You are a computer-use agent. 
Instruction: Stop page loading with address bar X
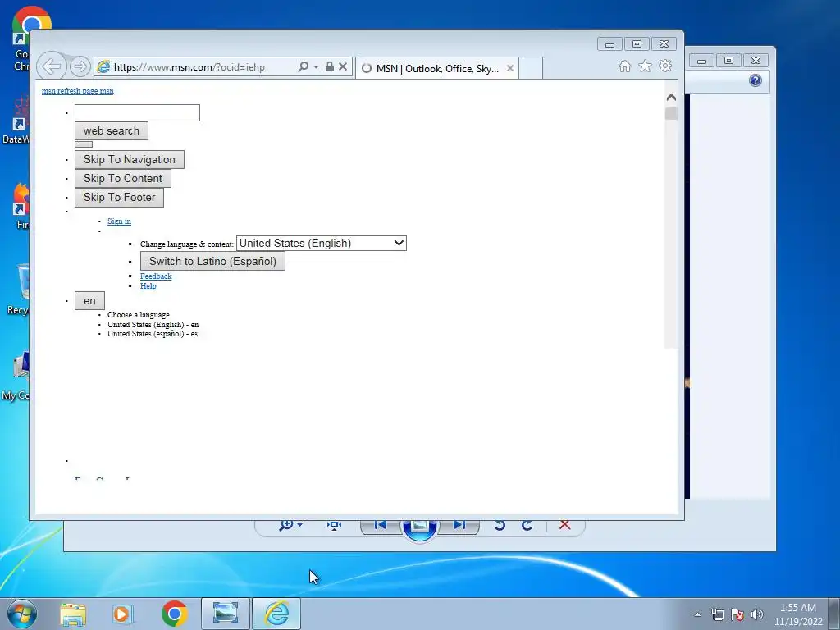pos(343,66)
